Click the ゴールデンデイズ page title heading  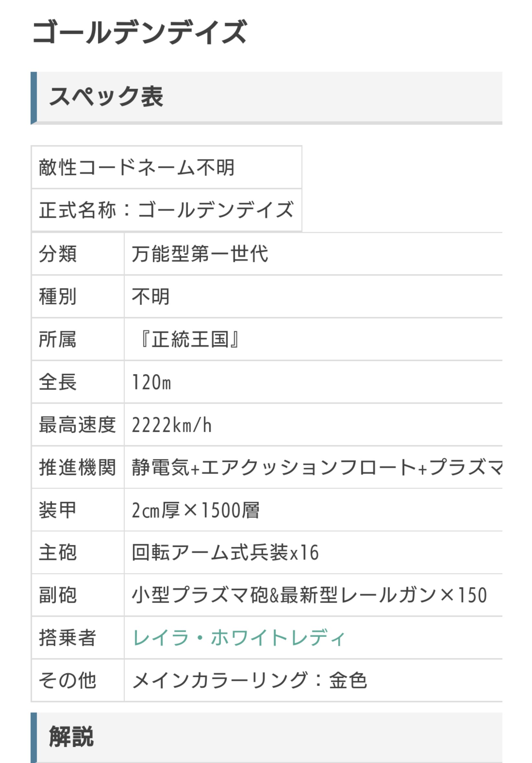coord(140,32)
